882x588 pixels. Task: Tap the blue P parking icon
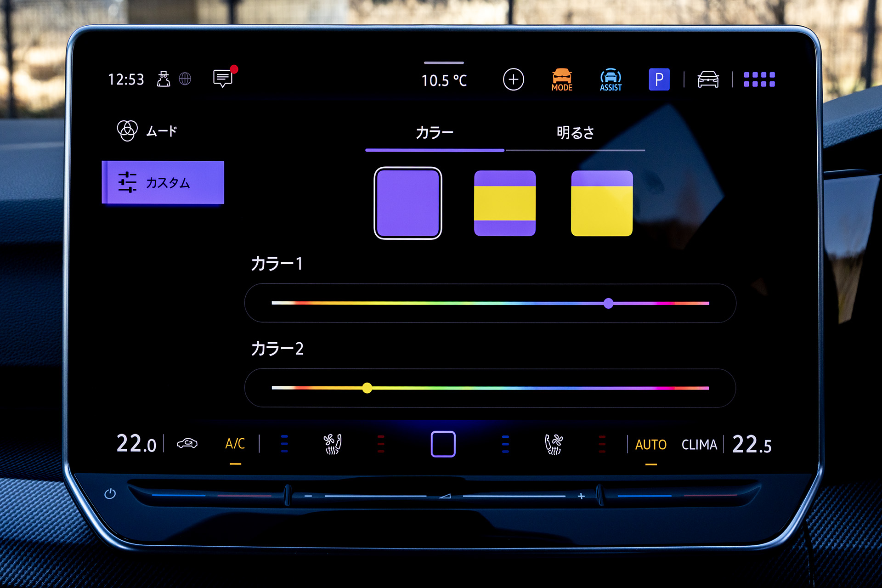click(659, 79)
